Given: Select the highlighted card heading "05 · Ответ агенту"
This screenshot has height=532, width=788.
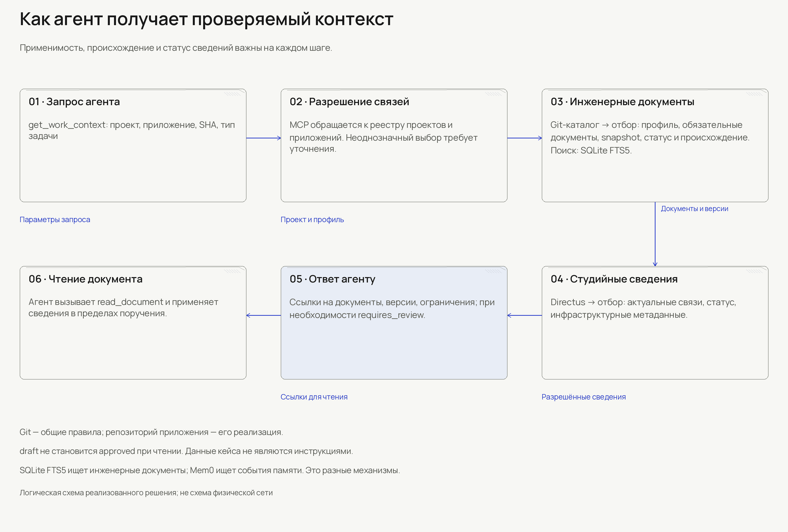Looking at the screenshot, I should pyautogui.click(x=332, y=279).
